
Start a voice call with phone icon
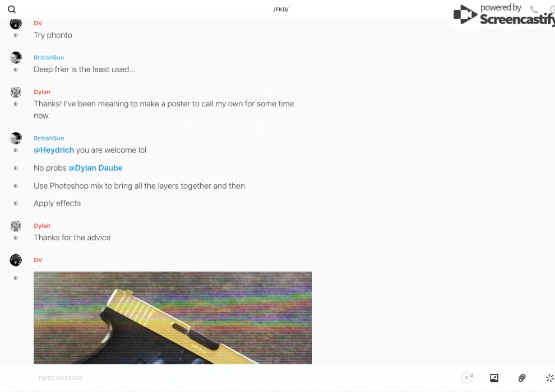click(534, 9)
